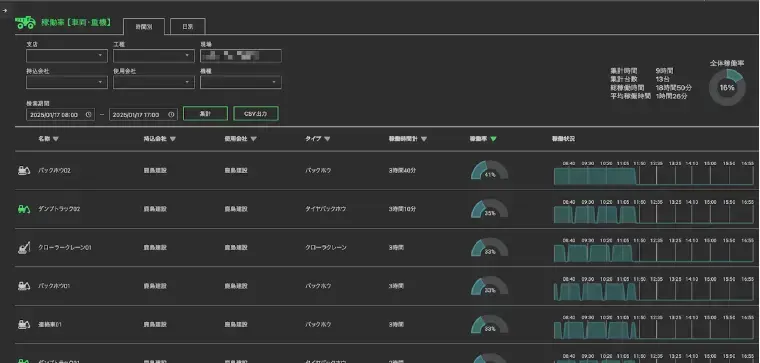This screenshot has width=760, height=363.
Task: Open the 使用会社 filter dropdown
Action: 154,82
